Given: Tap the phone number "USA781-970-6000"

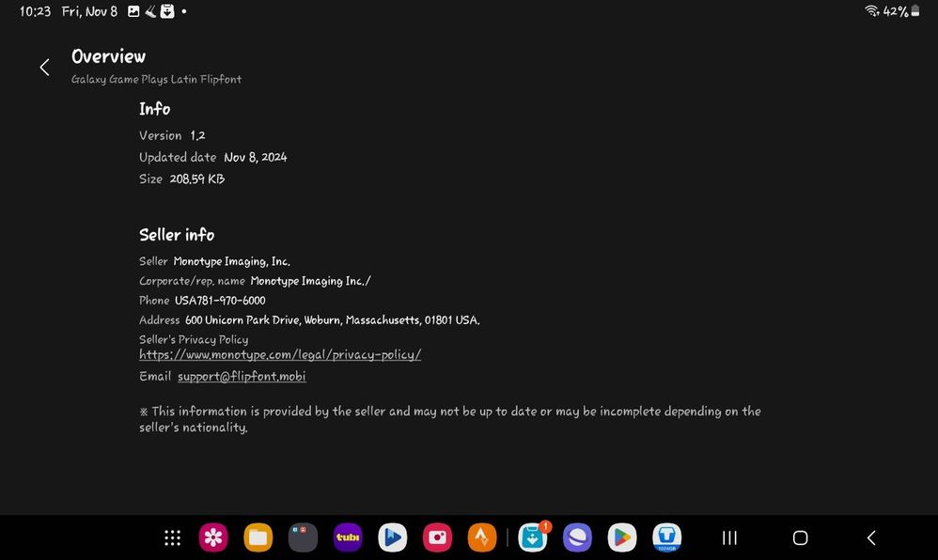Looking at the screenshot, I should pyautogui.click(x=220, y=301).
